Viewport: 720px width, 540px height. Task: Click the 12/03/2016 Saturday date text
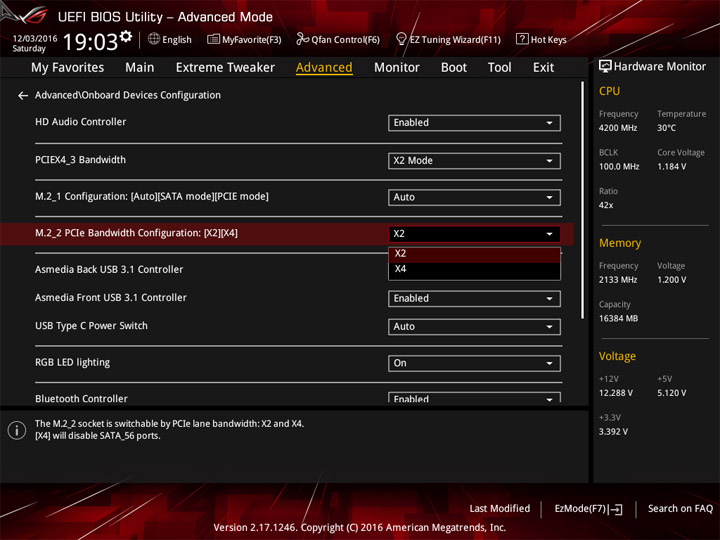point(34,43)
